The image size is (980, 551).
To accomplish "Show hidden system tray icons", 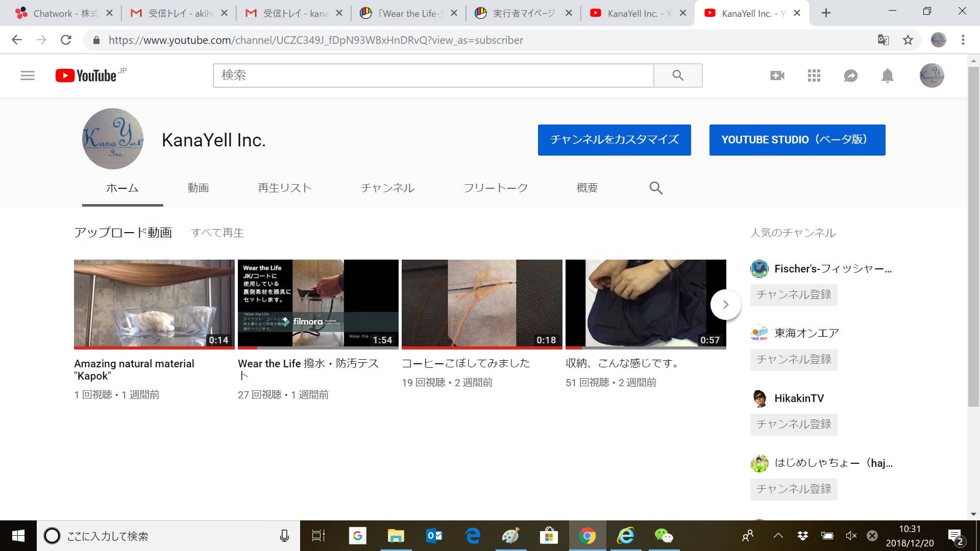I will pyautogui.click(x=778, y=536).
